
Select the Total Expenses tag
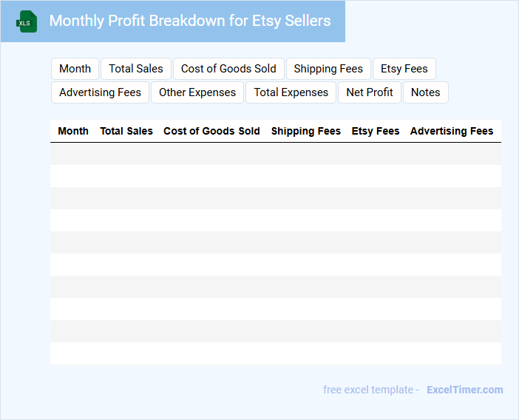click(x=291, y=92)
